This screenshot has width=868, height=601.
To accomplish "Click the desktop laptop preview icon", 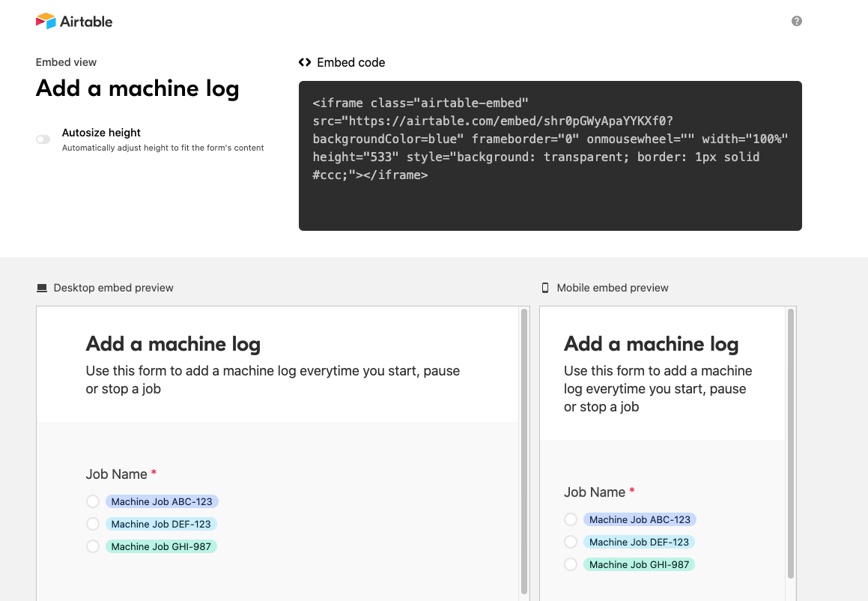I will [41, 288].
